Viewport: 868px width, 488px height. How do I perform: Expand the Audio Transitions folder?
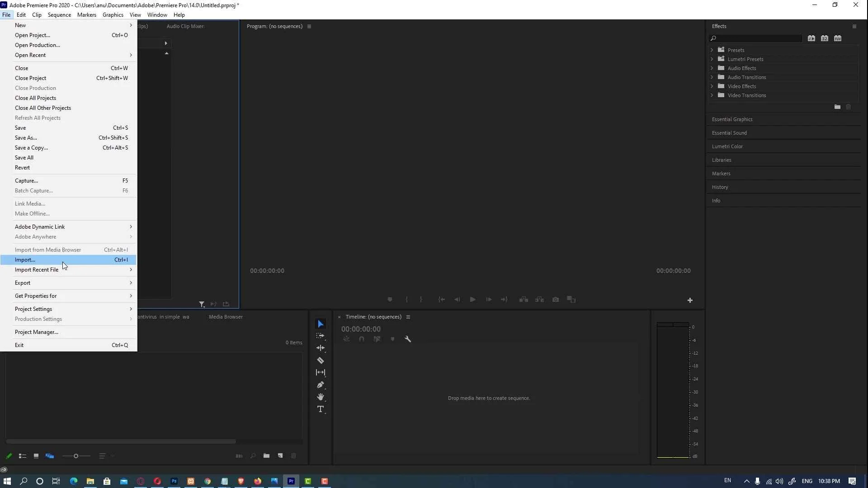click(x=712, y=77)
